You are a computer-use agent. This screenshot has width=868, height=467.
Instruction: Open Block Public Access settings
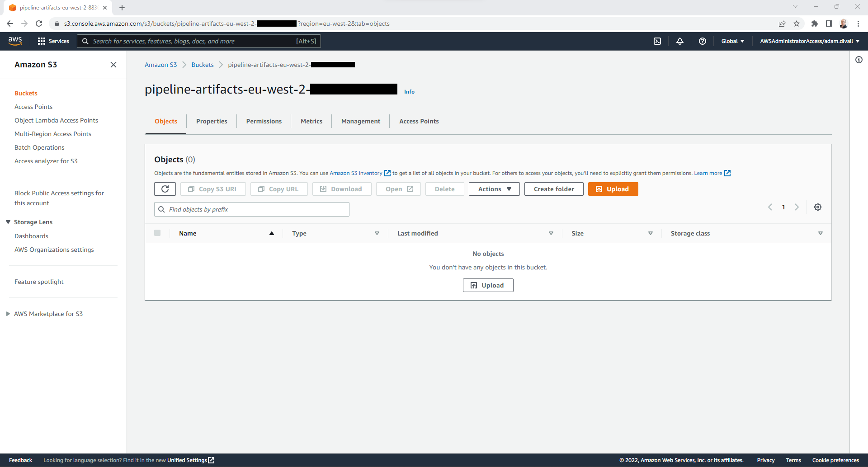point(59,198)
